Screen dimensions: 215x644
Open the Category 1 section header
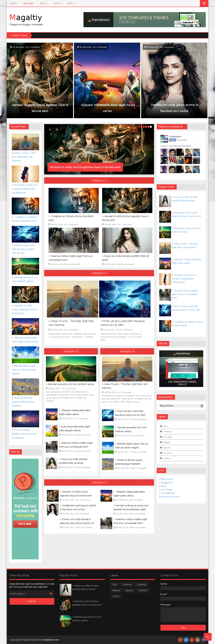pos(99,180)
